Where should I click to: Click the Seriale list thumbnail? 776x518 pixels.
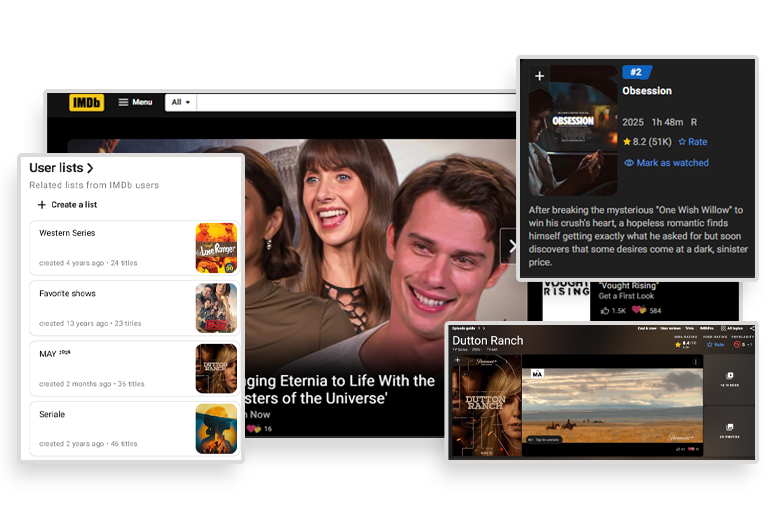point(216,429)
